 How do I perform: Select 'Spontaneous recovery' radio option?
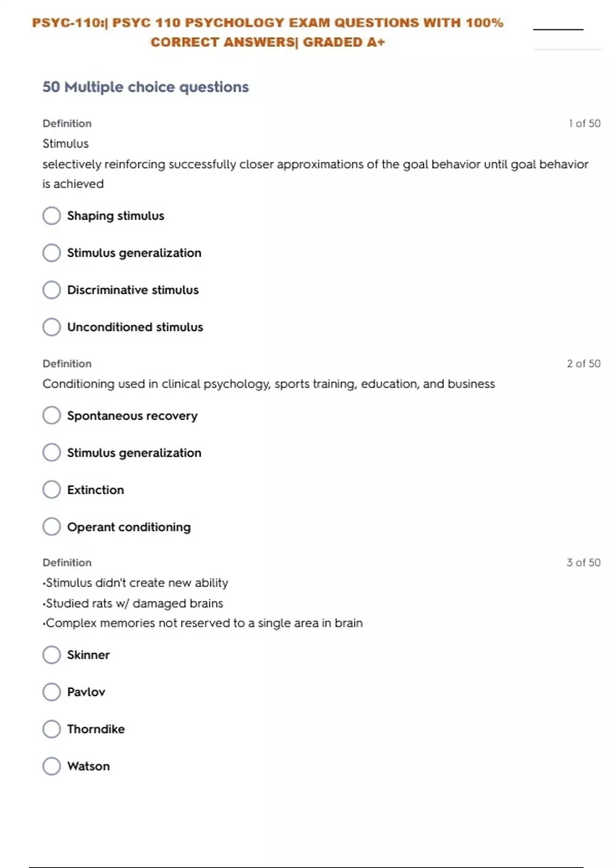click(52, 416)
